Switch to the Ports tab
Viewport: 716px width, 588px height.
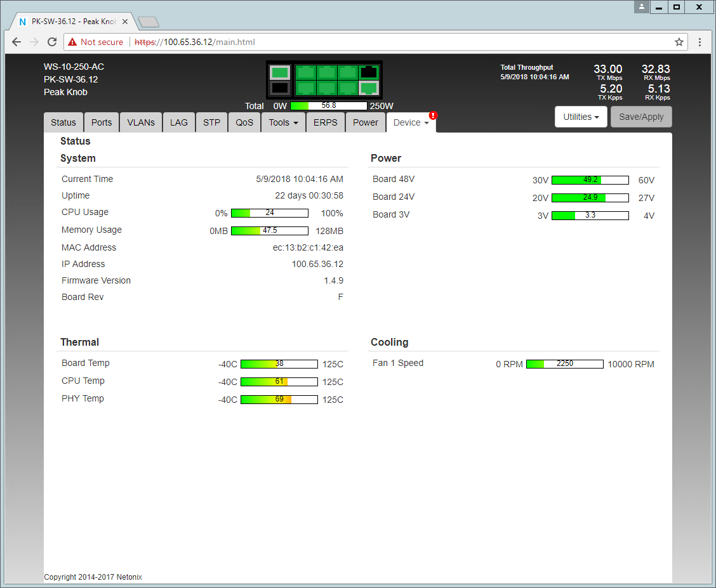(102, 122)
